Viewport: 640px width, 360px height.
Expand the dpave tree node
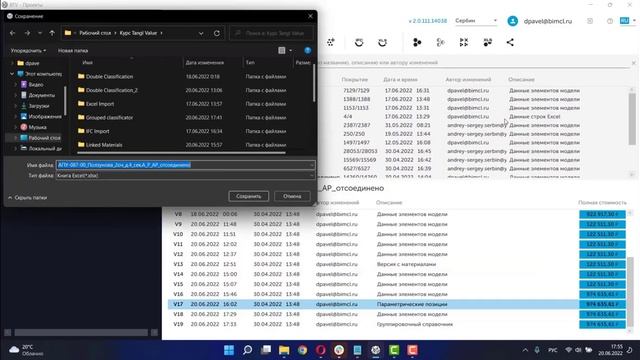tap(12, 63)
